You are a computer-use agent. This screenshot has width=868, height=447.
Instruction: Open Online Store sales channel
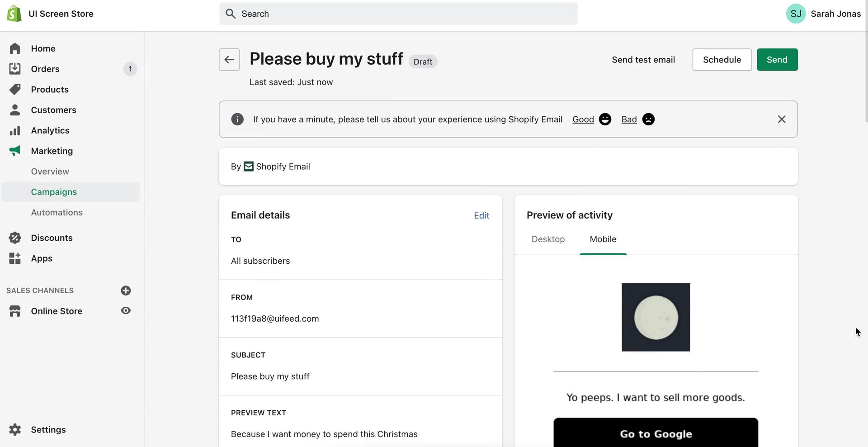[x=57, y=311]
